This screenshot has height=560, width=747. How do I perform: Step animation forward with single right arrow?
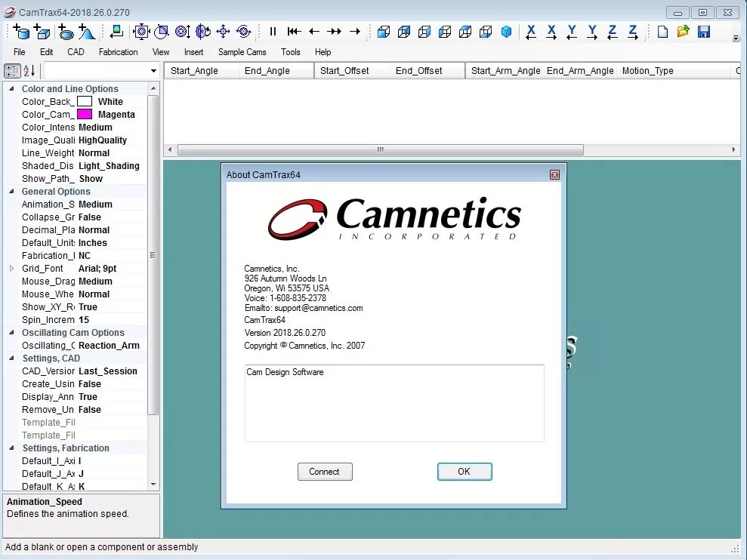point(355,32)
